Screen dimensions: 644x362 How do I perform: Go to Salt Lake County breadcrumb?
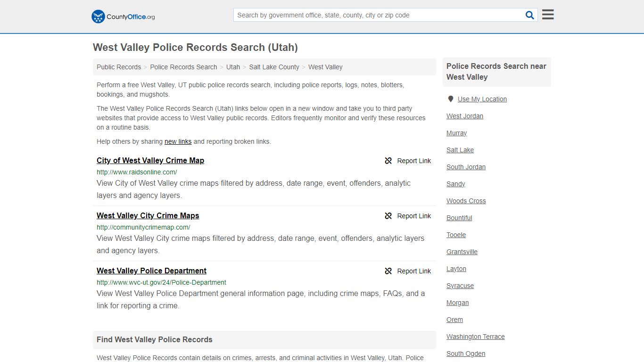pyautogui.click(x=274, y=67)
